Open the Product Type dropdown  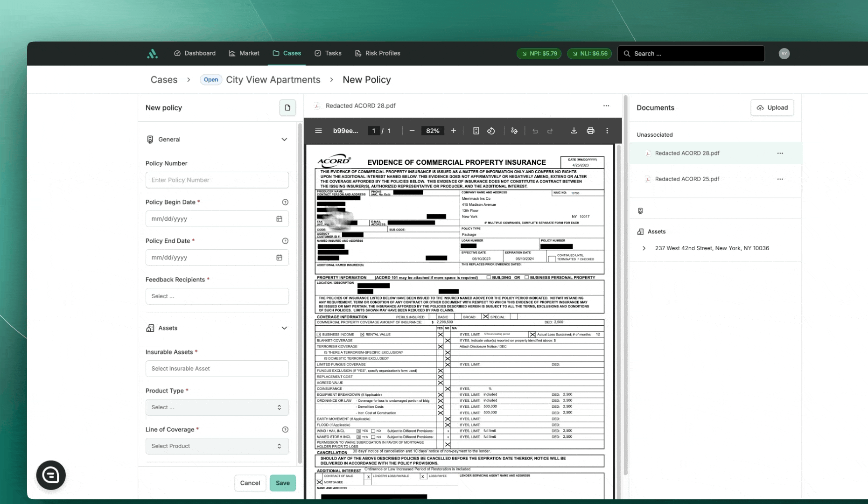click(217, 407)
